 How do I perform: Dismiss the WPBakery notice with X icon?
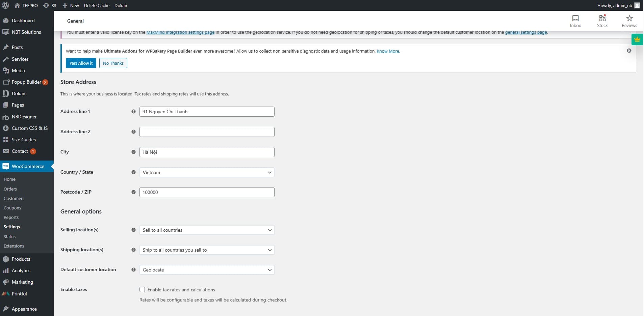(629, 51)
